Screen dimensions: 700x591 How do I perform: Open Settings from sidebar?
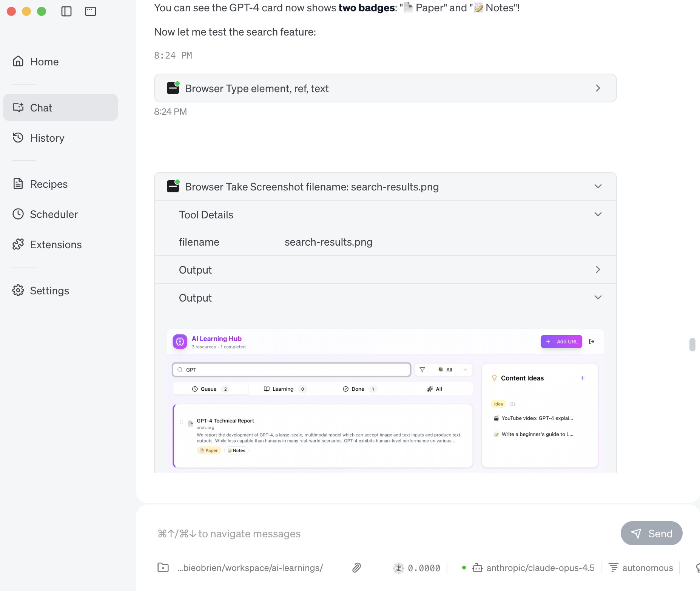(60, 291)
